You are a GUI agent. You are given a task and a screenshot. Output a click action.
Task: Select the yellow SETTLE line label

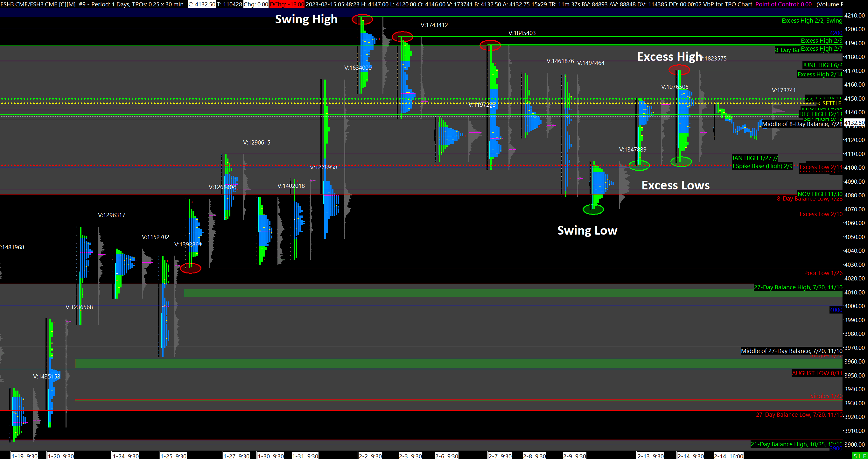click(x=831, y=103)
